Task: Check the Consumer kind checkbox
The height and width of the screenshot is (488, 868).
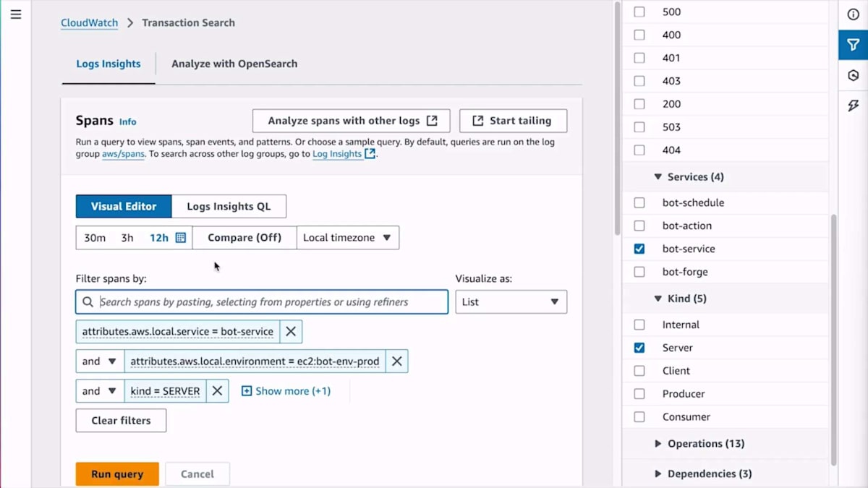Action: click(639, 417)
